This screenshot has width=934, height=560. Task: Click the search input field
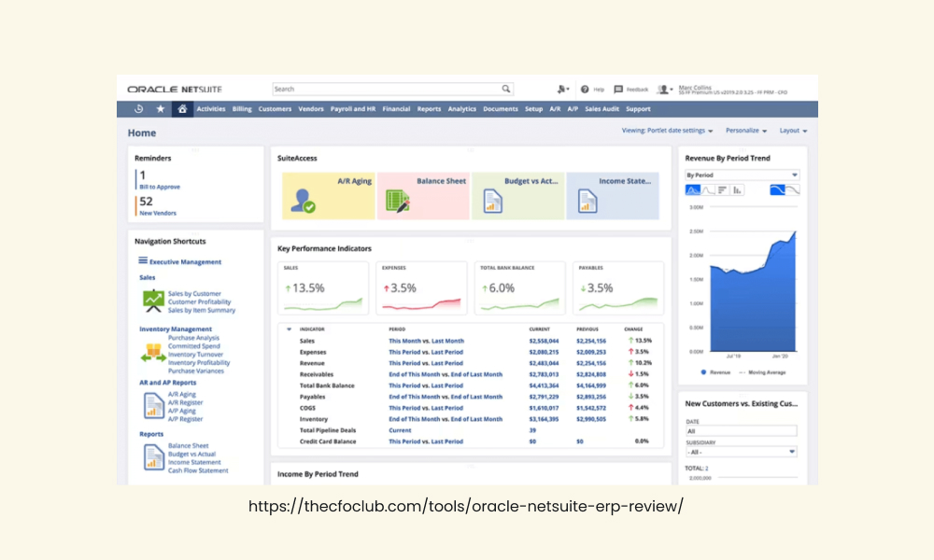point(392,89)
